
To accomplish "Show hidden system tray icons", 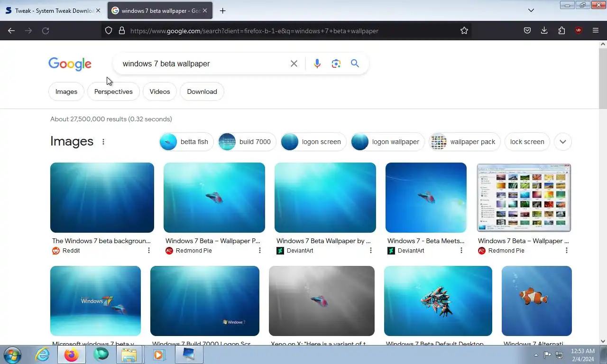I will coord(536,355).
